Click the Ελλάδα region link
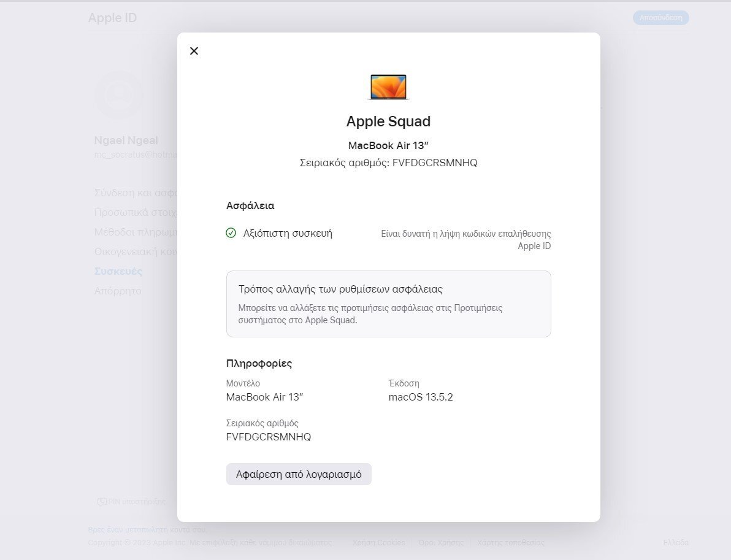 tap(676, 543)
